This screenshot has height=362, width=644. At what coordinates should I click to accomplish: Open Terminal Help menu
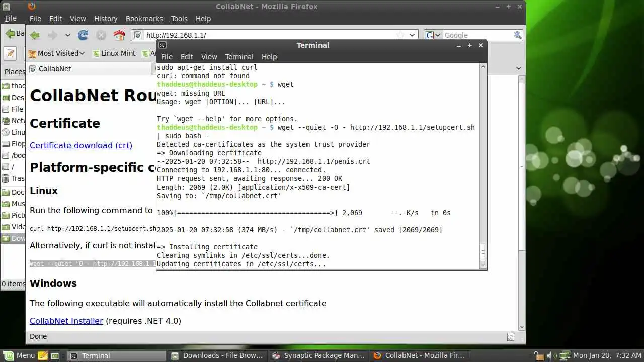tap(269, 57)
